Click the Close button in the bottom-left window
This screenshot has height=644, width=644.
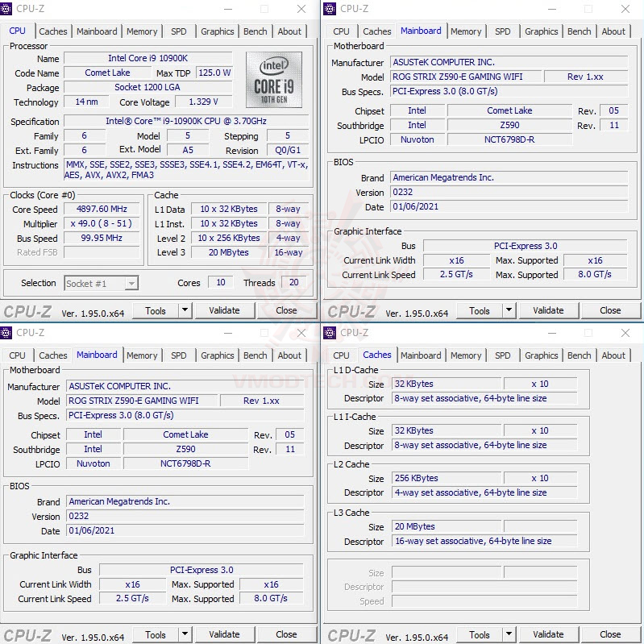coord(286,634)
